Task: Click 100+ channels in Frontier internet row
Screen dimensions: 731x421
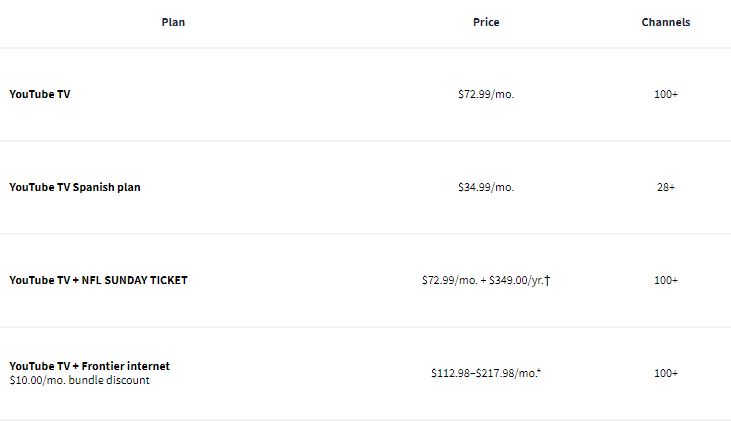Action: [666, 373]
